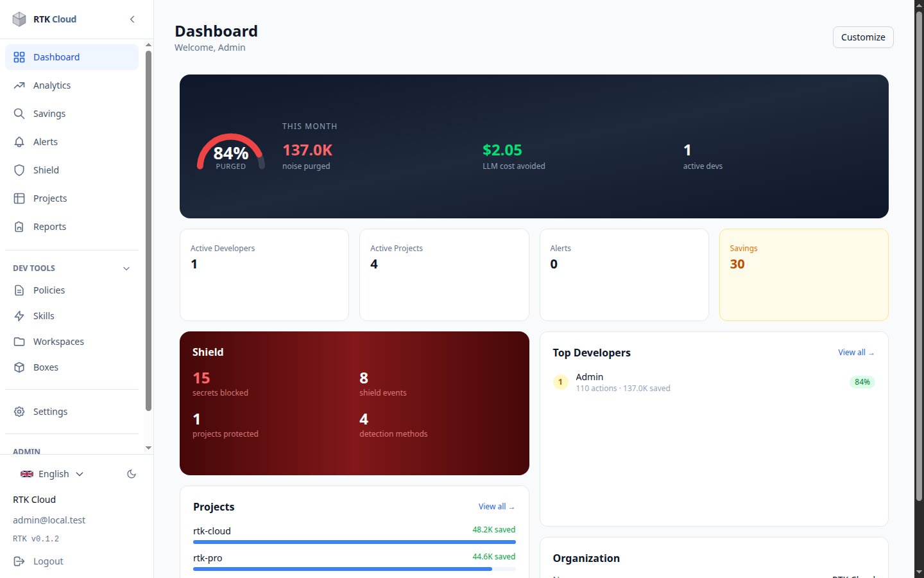Click the Boxes cube icon
The image size is (924, 578).
19,367
